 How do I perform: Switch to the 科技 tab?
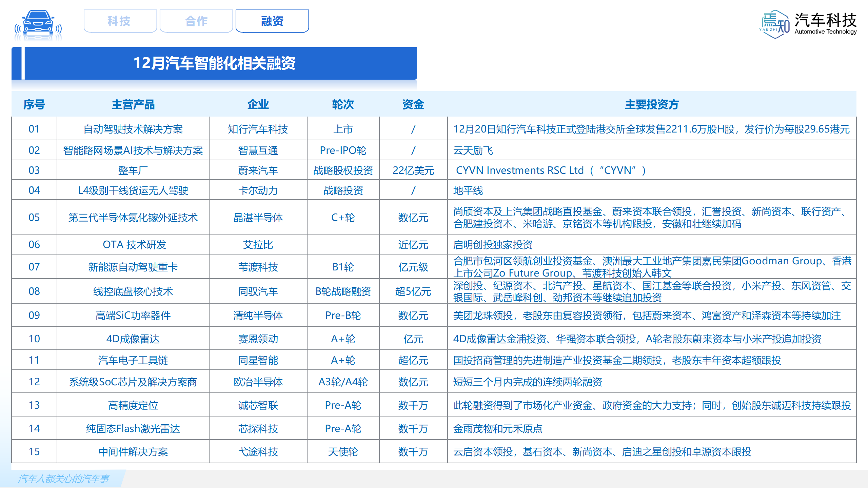(x=120, y=21)
